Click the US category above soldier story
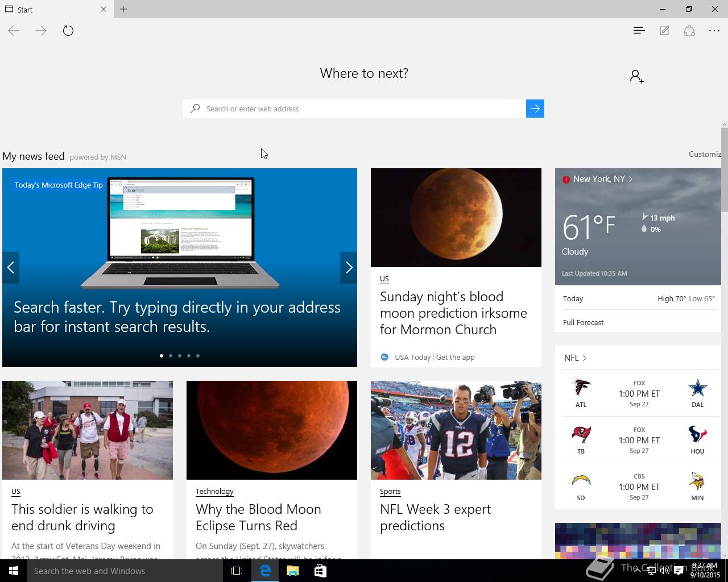The width and height of the screenshot is (728, 582). 16,492
